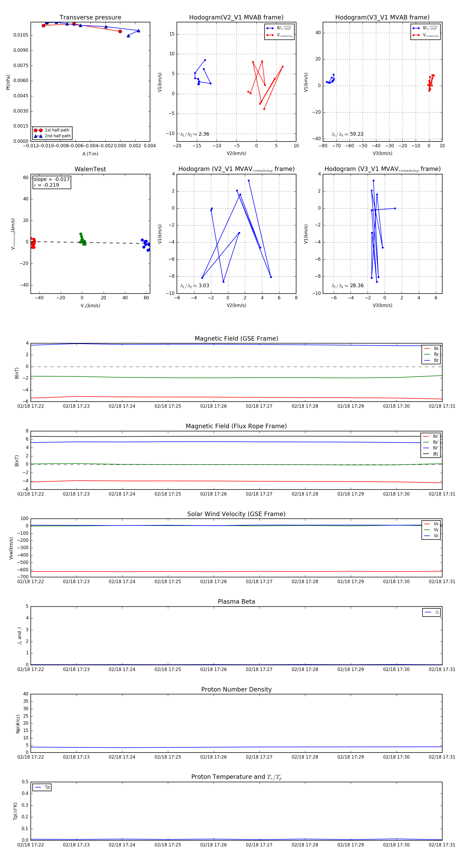Viewport: 473px width, 868px height.
Task: Click the eigenvalue ratio text '2.36'
Action: click(x=204, y=134)
